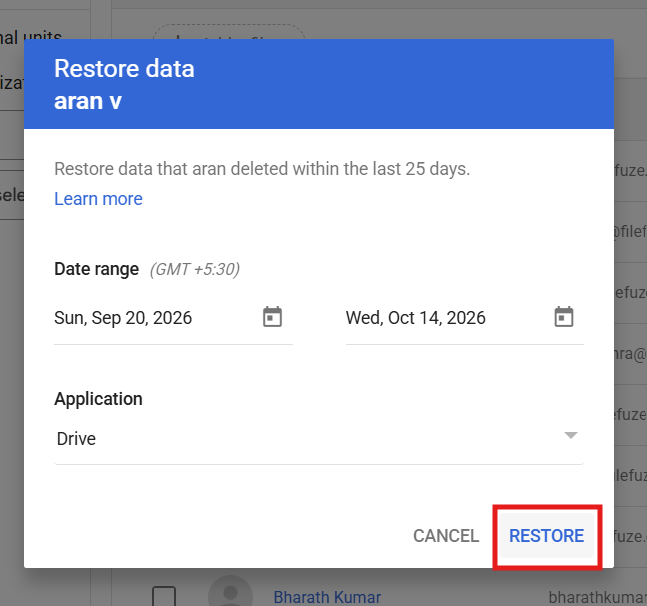
Task: Open the end date calendar picker icon
Action: pyautogui.click(x=564, y=317)
